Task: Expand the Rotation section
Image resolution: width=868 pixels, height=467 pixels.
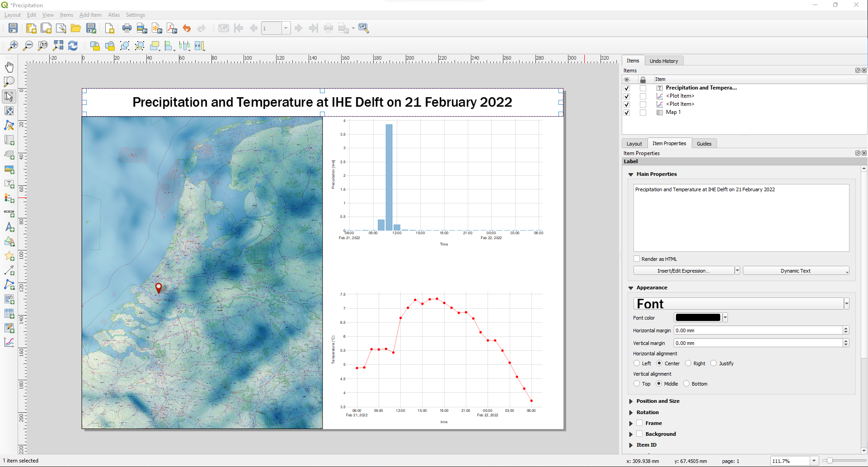Action: point(631,412)
